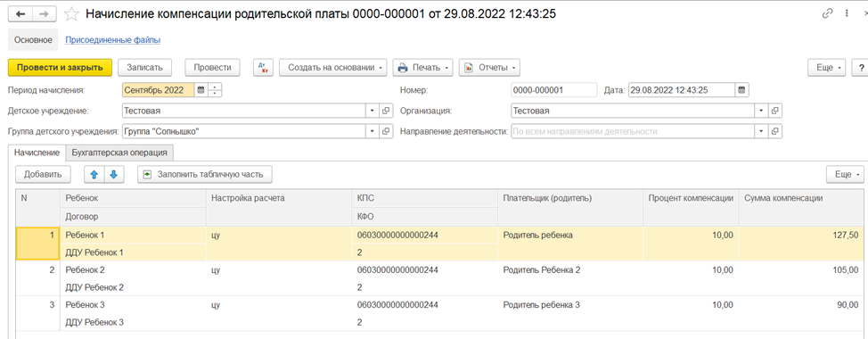Open the vertical dots menu at the top

point(847,14)
